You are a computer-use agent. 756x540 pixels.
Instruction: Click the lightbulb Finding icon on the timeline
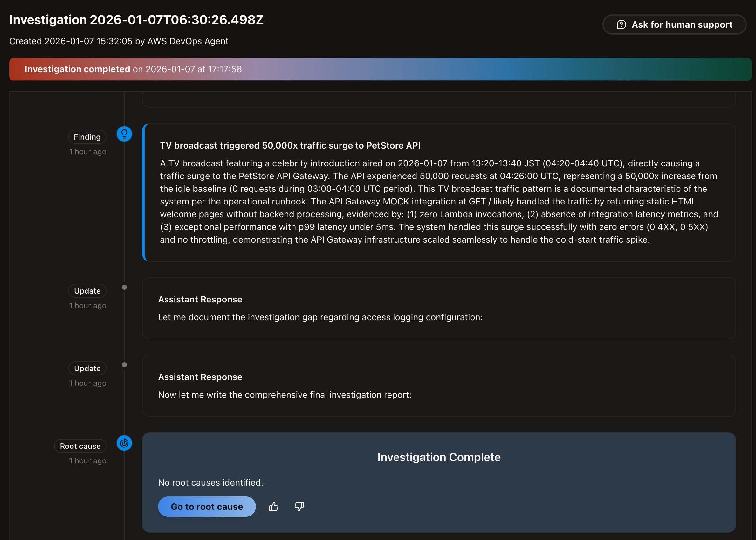point(124,134)
